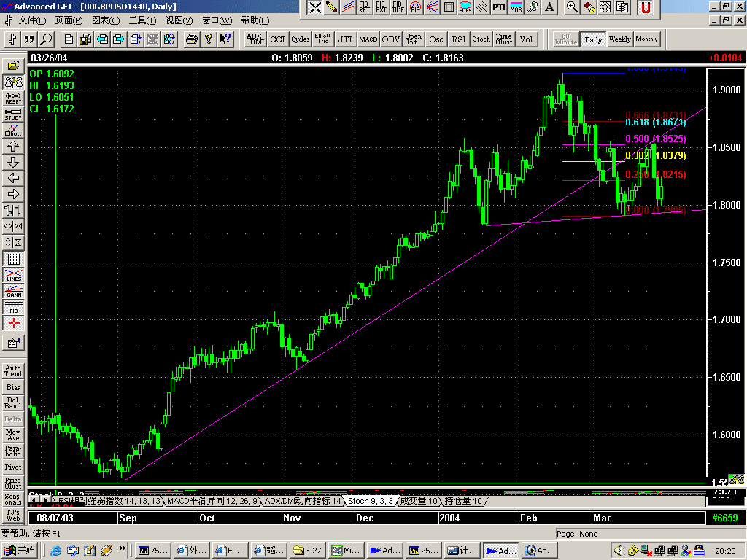This screenshot has height=560, width=747.
Task: Click the ADX DMI indicator button
Action: point(255,39)
